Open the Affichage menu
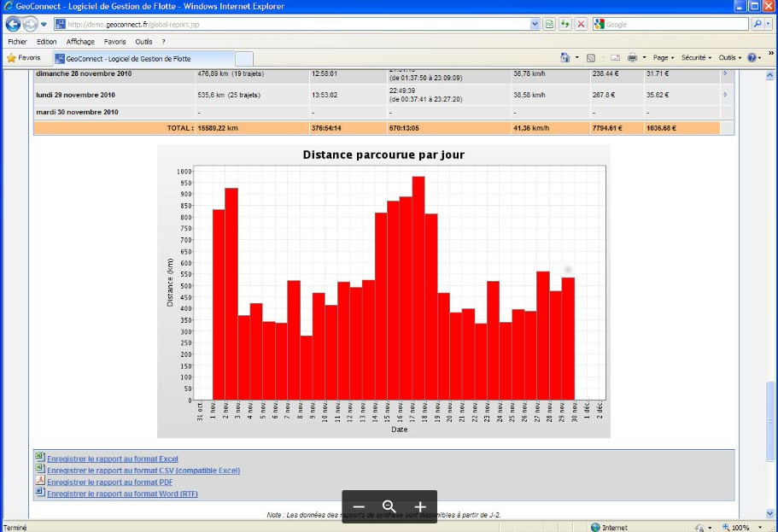This screenshot has height=532, width=778. point(80,41)
